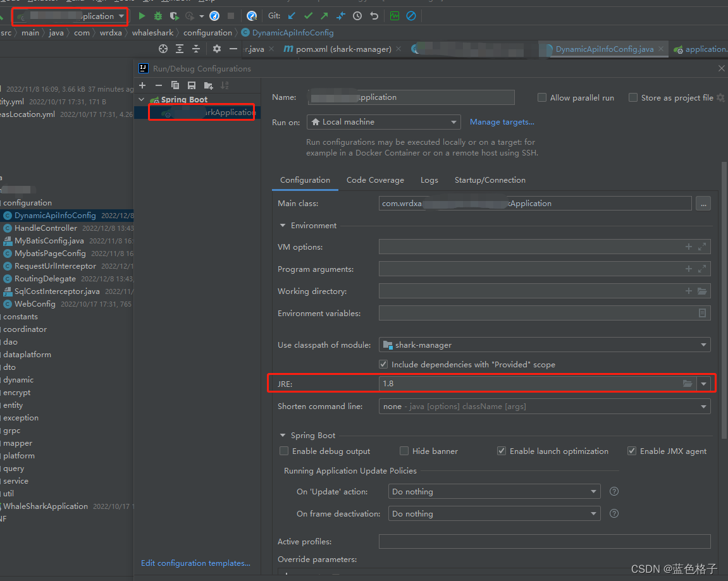The width and height of the screenshot is (728, 581).
Task: Click the green Run button in the toolbar
Action: (142, 16)
